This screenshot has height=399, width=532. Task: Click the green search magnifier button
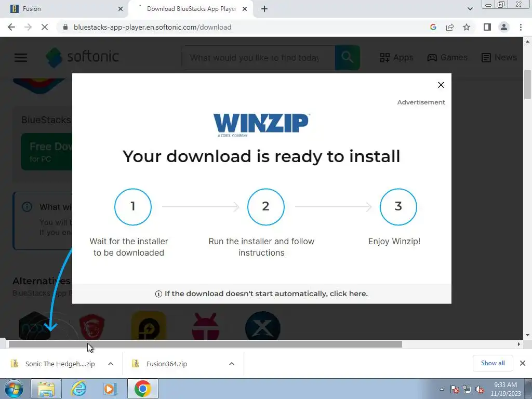coord(348,58)
